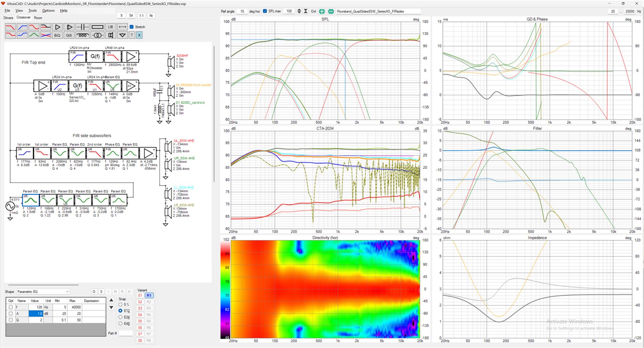Open the Help menu

[x=64, y=11]
